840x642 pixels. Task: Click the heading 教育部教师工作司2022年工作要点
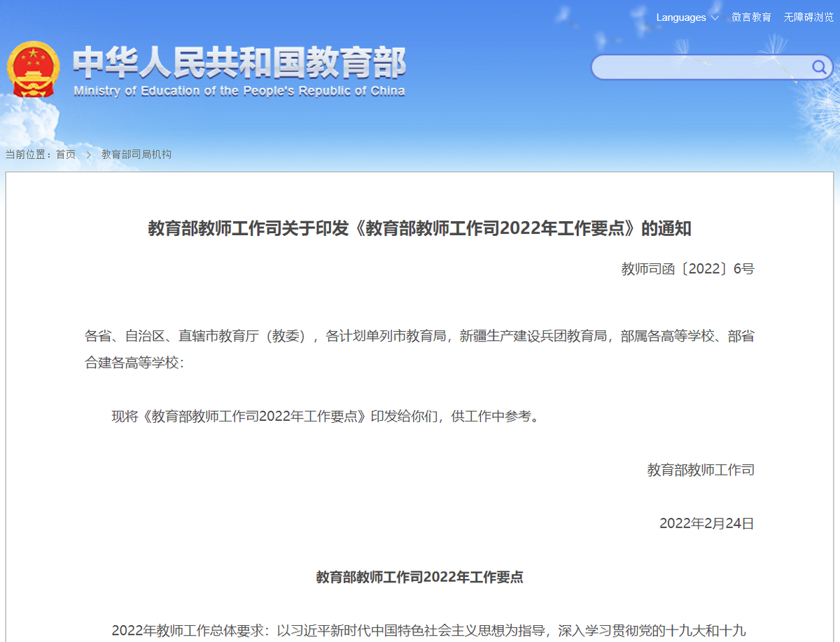tap(420, 577)
